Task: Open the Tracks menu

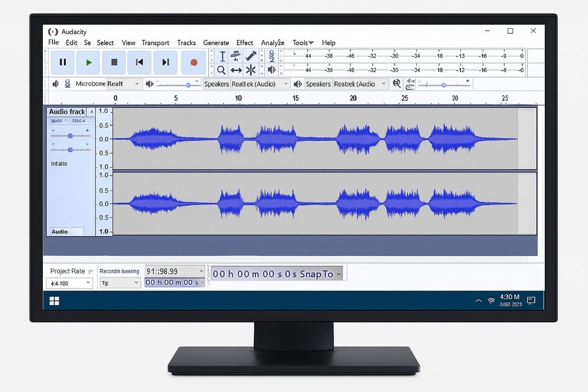Action: 186,43
